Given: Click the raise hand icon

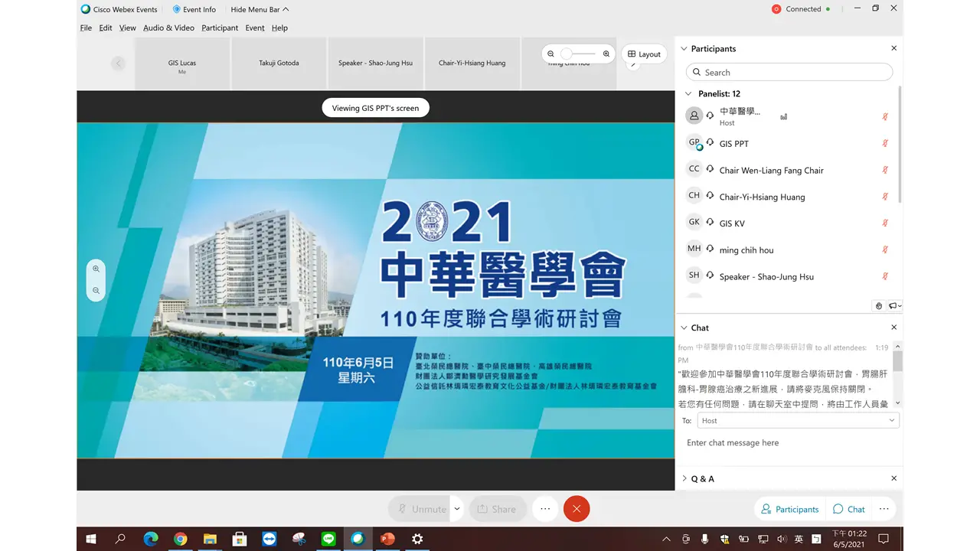Looking at the screenshot, I should [x=879, y=306].
